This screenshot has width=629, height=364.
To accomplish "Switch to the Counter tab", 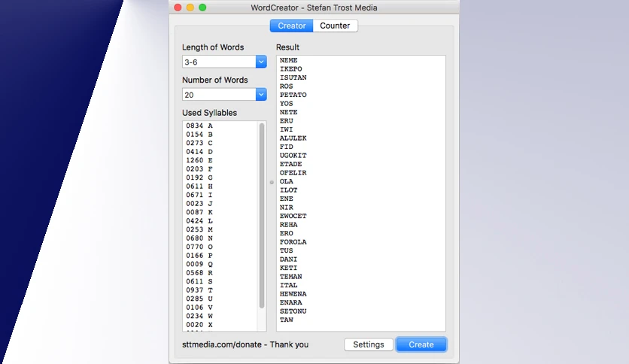I will [x=335, y=26].
